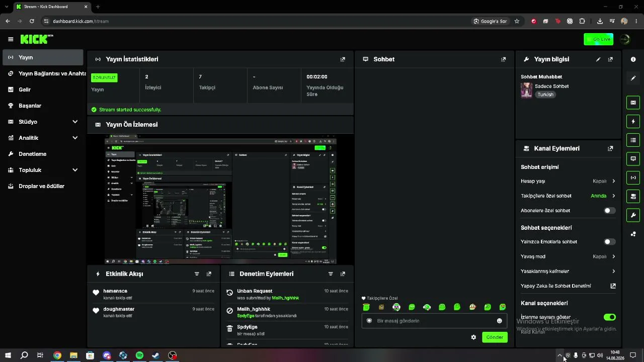This screenshot has width=644, height=362.
Task: Pop out the Sohbet chat panel
Action: pos(503,59)
